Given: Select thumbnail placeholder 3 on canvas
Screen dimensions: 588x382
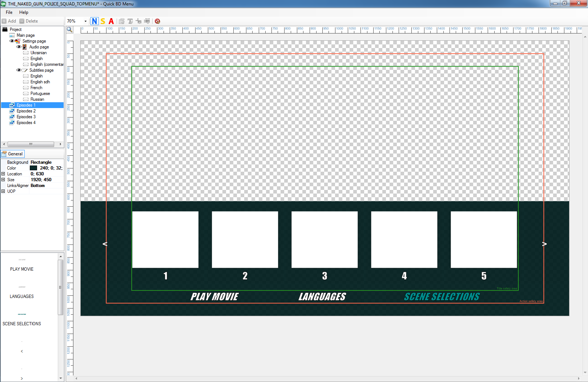Looking at the screenshot, I should (325, 240).
